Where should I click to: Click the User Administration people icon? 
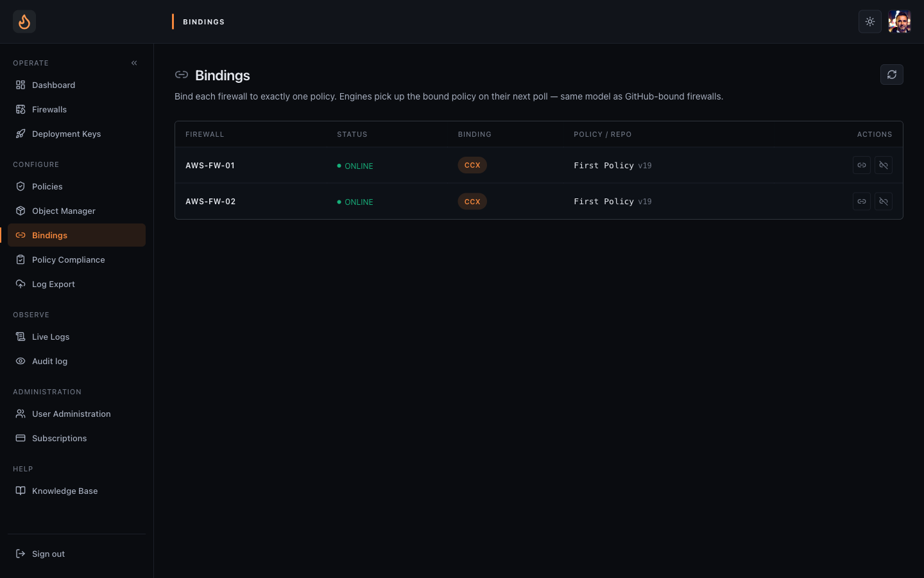click(x=21, y=414)
